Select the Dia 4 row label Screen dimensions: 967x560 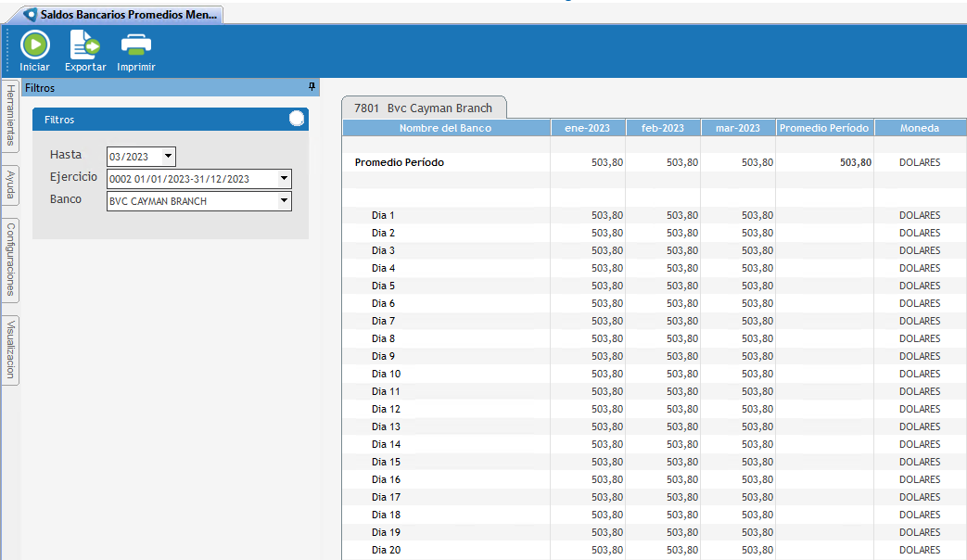coord(383,268)
